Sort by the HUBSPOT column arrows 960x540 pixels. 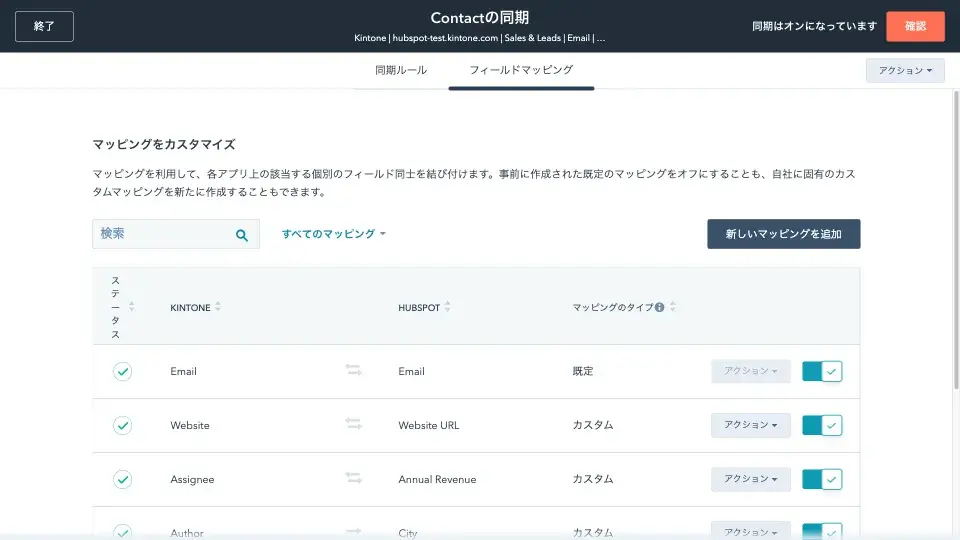448,308
